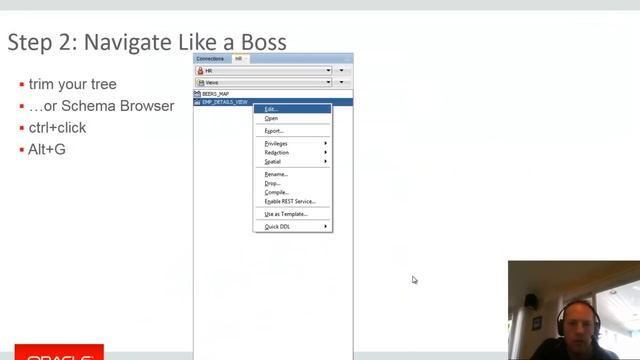Switch to the HR schema browser tab
This screenshot has height=360, width=640.
tap(240, 59)
